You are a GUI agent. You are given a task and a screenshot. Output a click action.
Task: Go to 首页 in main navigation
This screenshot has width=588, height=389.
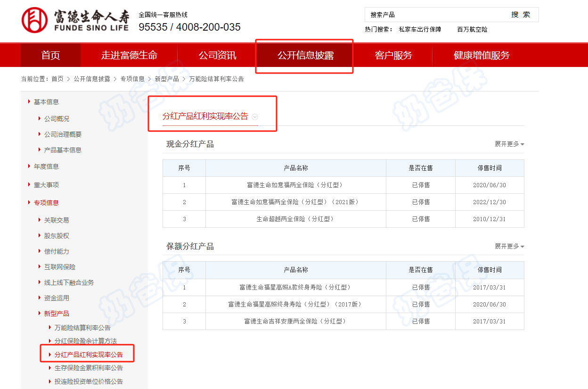pos(50,56)
